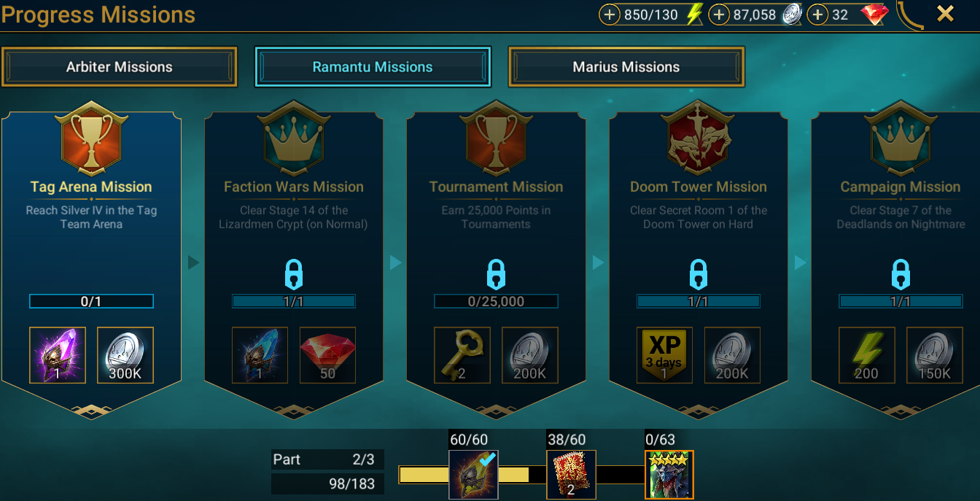980x501 pixels.
Task: Open the Marius Missions tab
Action: point(626,67)
